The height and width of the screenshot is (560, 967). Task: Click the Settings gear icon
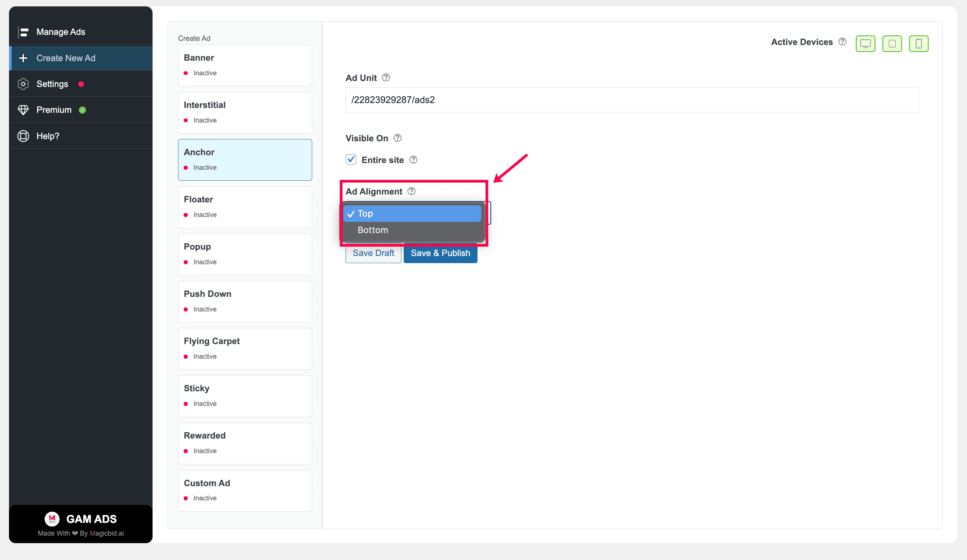coord(23,84)
